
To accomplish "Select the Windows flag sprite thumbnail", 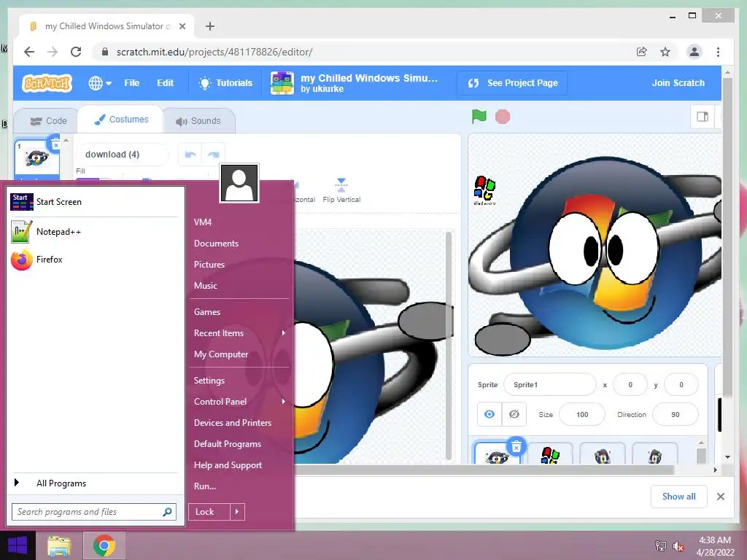I will point(550,454).
